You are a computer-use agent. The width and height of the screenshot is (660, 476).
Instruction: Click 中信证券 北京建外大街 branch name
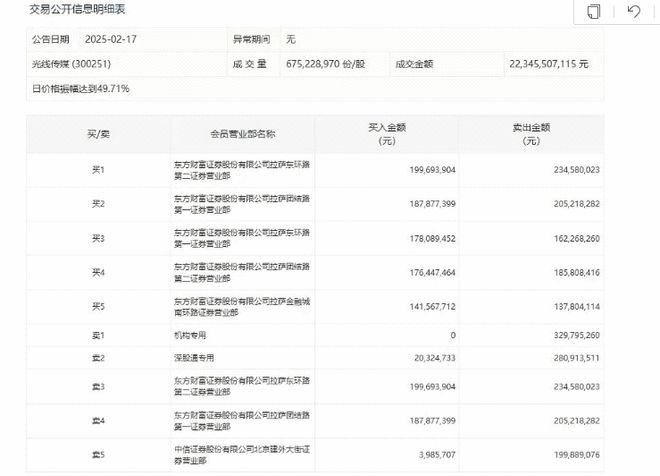[242, 455]
